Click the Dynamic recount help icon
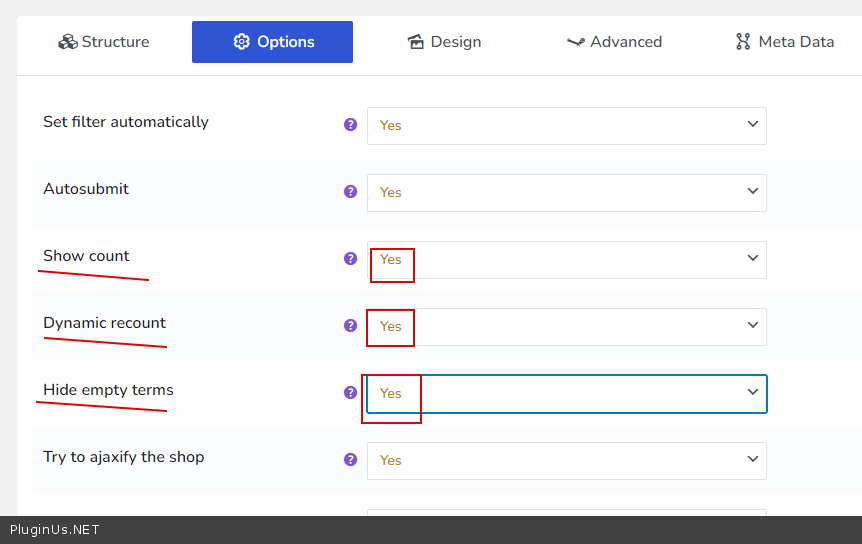 [350, 326]
